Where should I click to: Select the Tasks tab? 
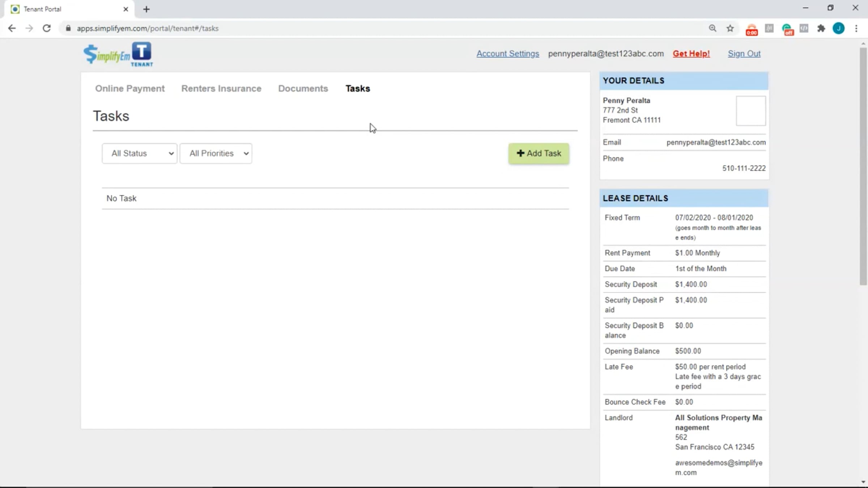coord(358,89)
